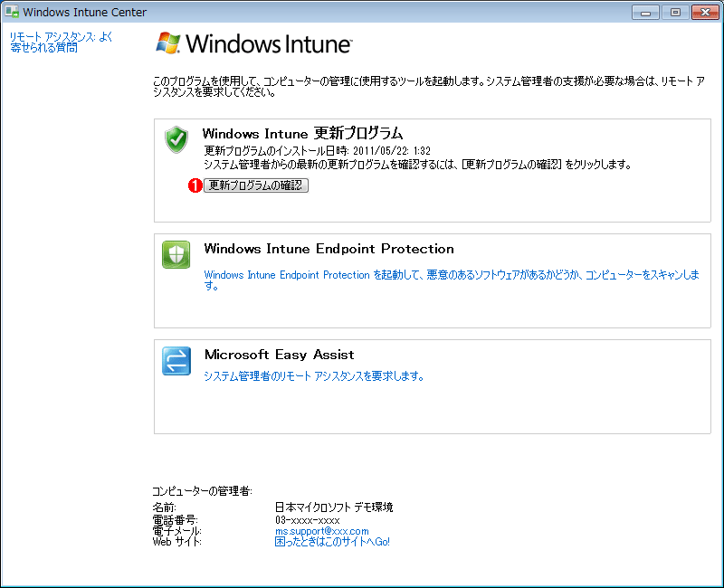Click the Microsoft Easy Assist blue arrows icon
Viewport: 724px width, 588px height.
coord(176,361)
